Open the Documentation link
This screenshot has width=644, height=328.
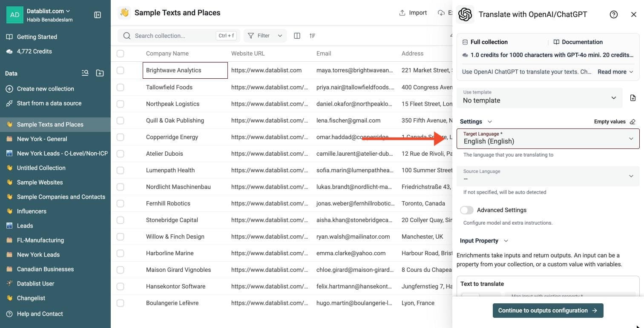coord(578,42)
